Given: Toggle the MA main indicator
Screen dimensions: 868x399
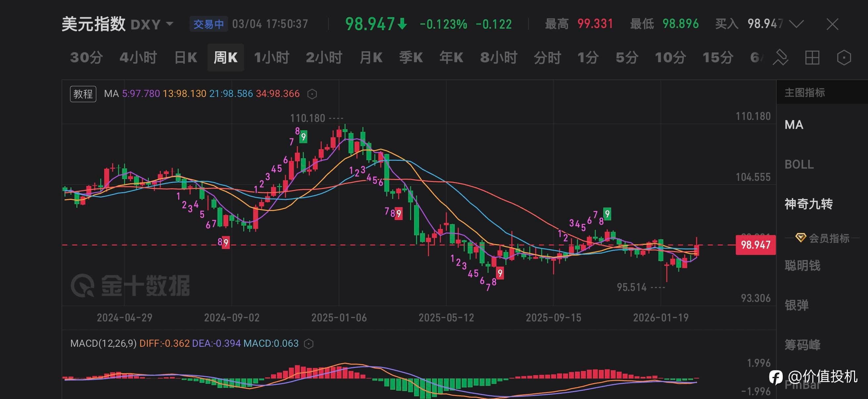Looking at the screenshot, I should click(x=794, y=125).
